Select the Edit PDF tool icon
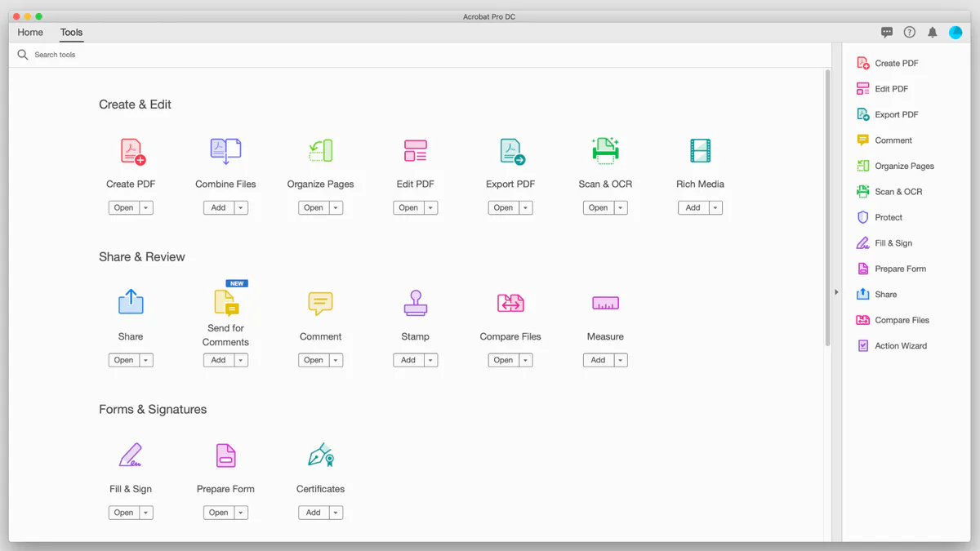This screenshot has width=980, height=551. coord(415,150)
